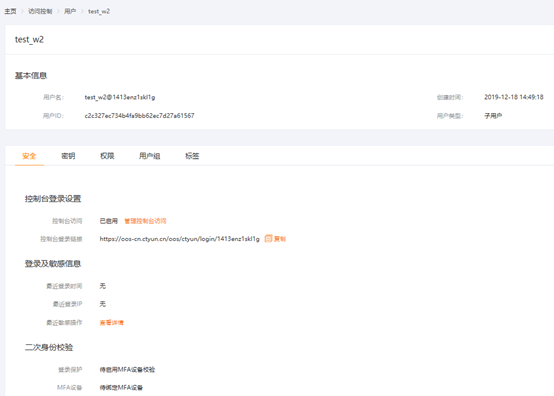Image resolution: width=554 pixels, height=396 pixels.
Task: Click the 管理控制台访问 link
Action: point(145,221)
